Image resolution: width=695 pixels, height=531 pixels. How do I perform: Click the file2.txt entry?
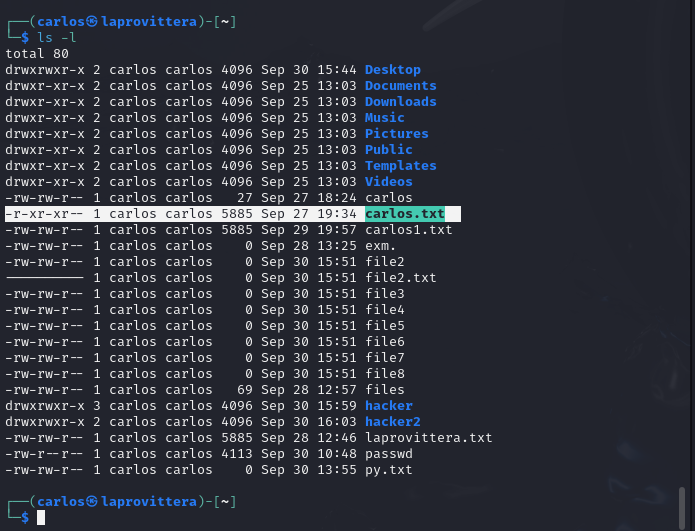point(401,277)
